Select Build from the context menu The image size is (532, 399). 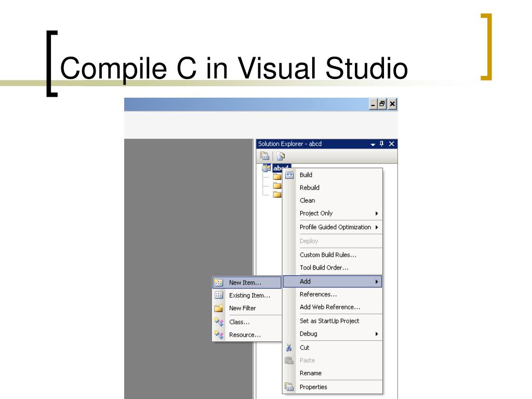(332, 175)
